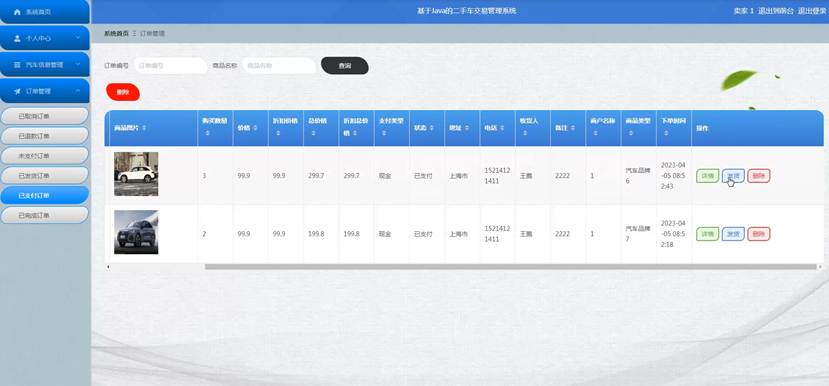This screenshot has height=386, width=829.
Task: Click the 退出登录 link in the header
Action: point(812,11)
